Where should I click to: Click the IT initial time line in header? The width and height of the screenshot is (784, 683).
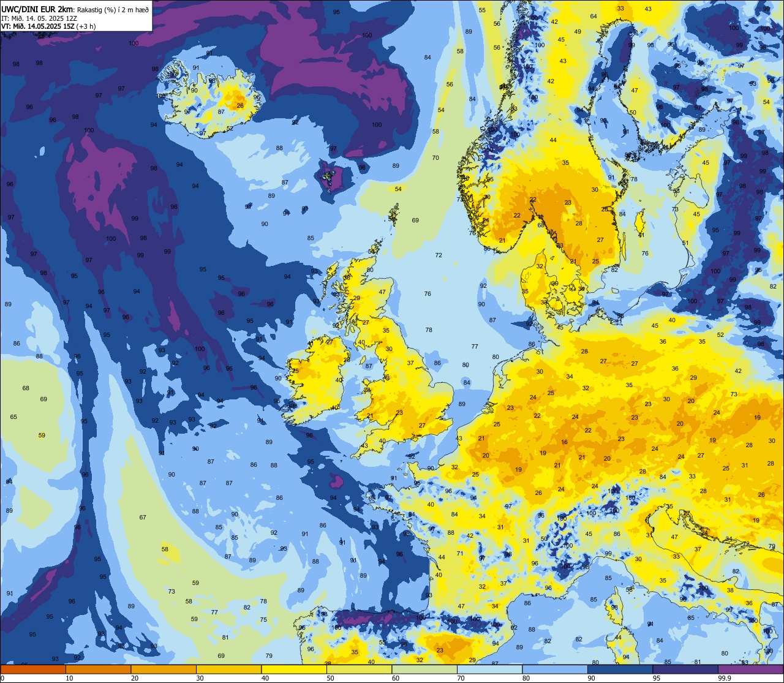(x=40, y=18)
